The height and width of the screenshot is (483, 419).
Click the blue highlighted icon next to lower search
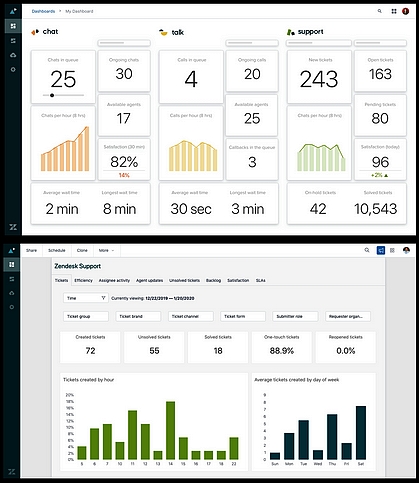[x=381, y=250]
